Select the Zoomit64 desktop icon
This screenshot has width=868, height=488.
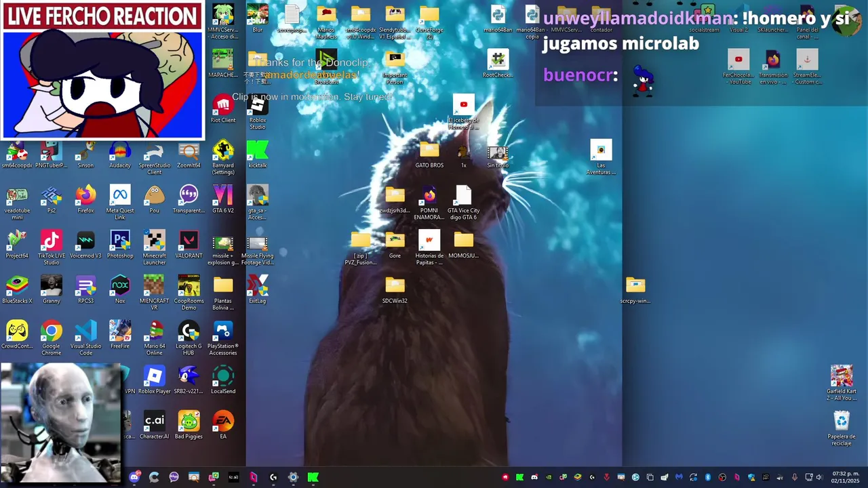point(189,154)
